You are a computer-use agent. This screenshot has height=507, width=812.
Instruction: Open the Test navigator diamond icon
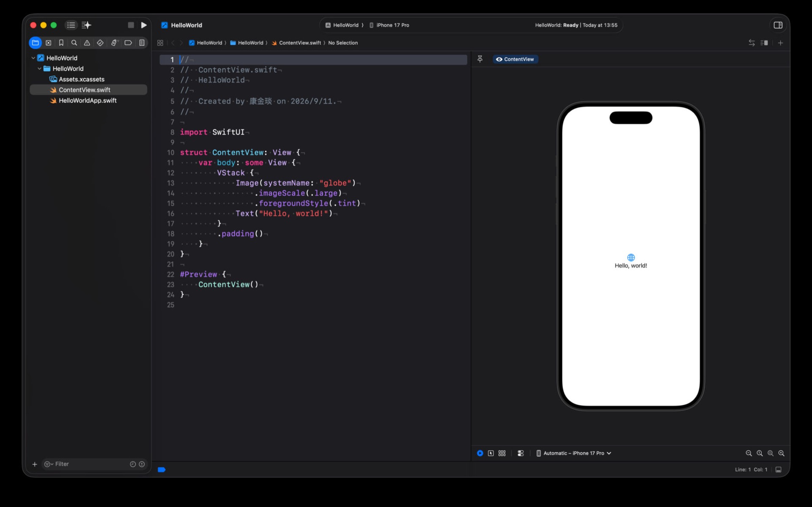click(100, 43)
